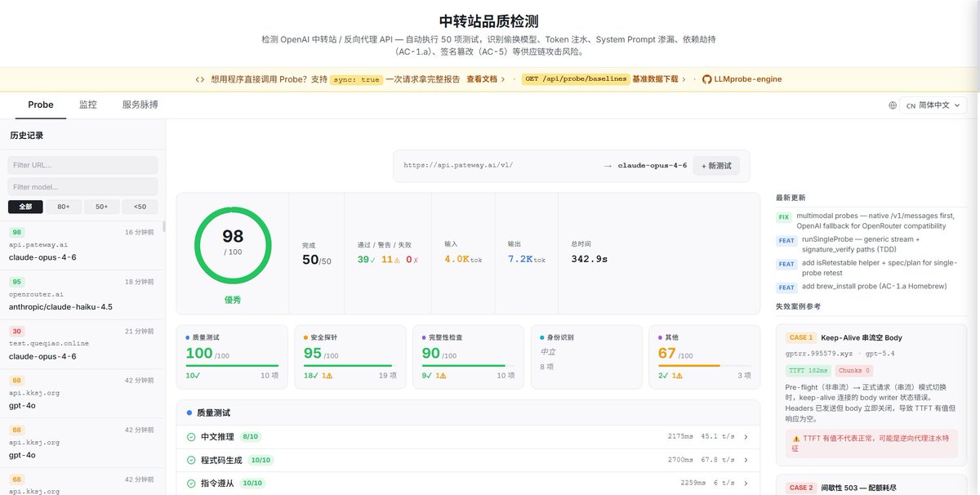Click the history list scrollbar
Image resolution: width=980 pixels, height=495 pixels.
(x=163, y=227)
